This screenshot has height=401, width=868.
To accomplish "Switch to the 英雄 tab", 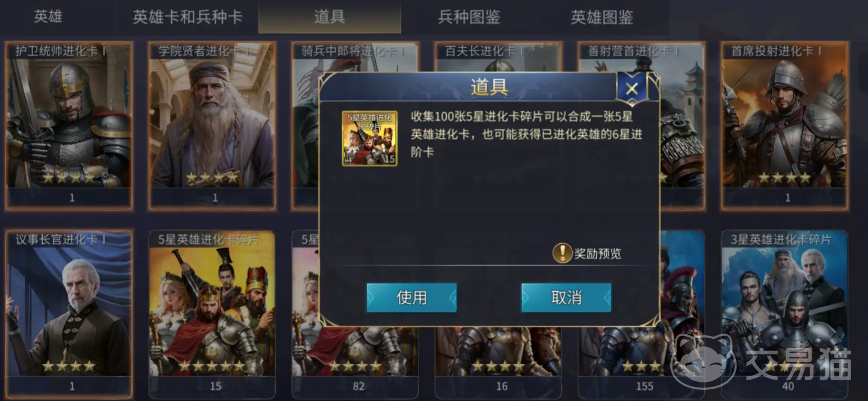I will [x=48, y=17].
